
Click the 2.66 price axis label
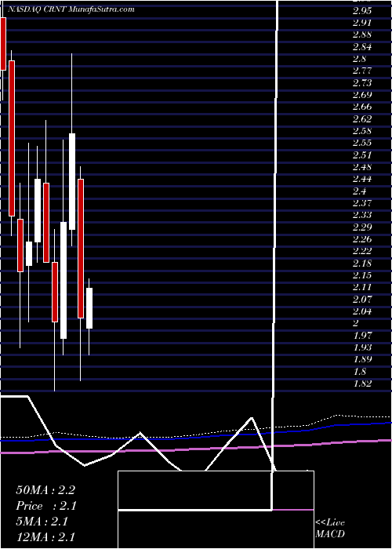coord(362,107)
